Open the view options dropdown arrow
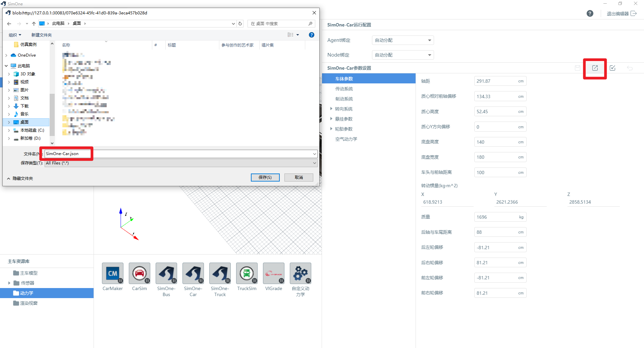 298,35
